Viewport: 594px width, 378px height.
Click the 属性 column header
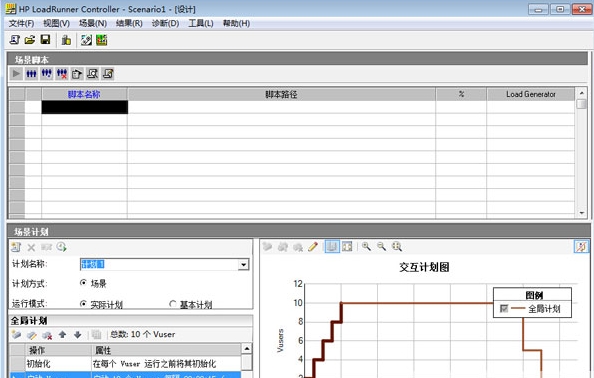(x=166, y=350)
